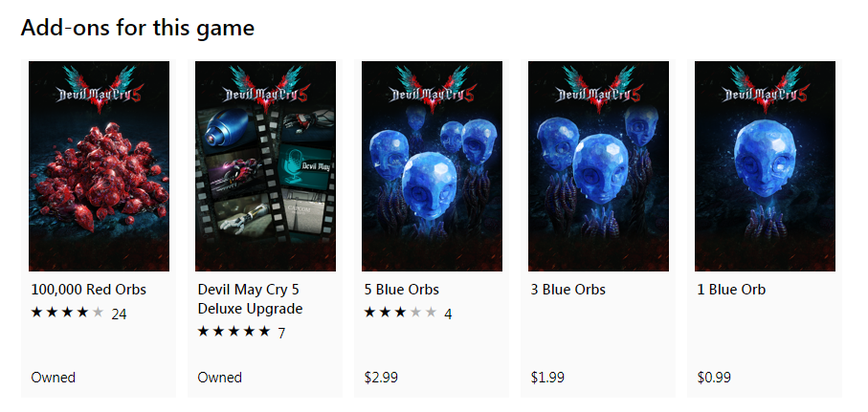The image size is (868, 412).
Task: Click the 1 Blue Orb title text
Action: tap(731, 290)
